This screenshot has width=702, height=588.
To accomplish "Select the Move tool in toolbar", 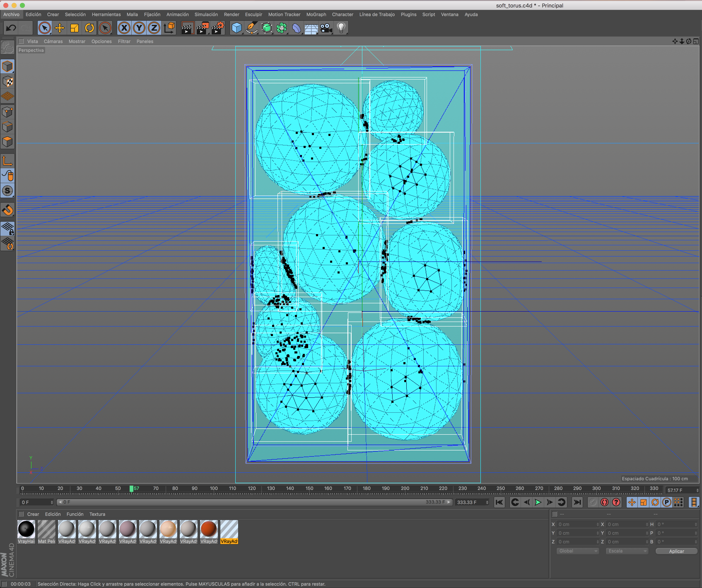I will [59, 28].
